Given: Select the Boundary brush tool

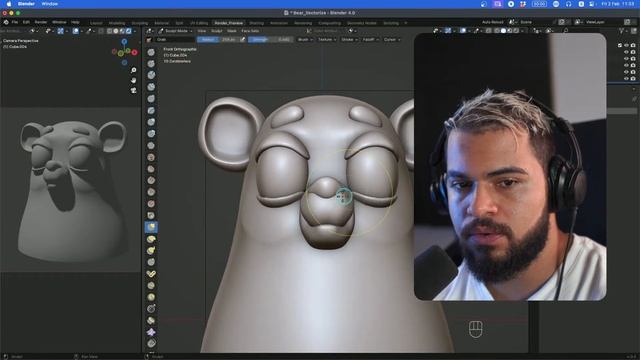Looking at the screenshot, I should [x=151, y=320].
